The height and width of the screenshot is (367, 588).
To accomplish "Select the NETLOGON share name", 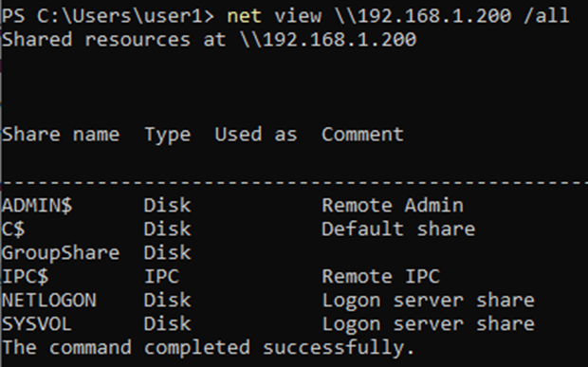I will pyautogui.click(x=48, y=301).
